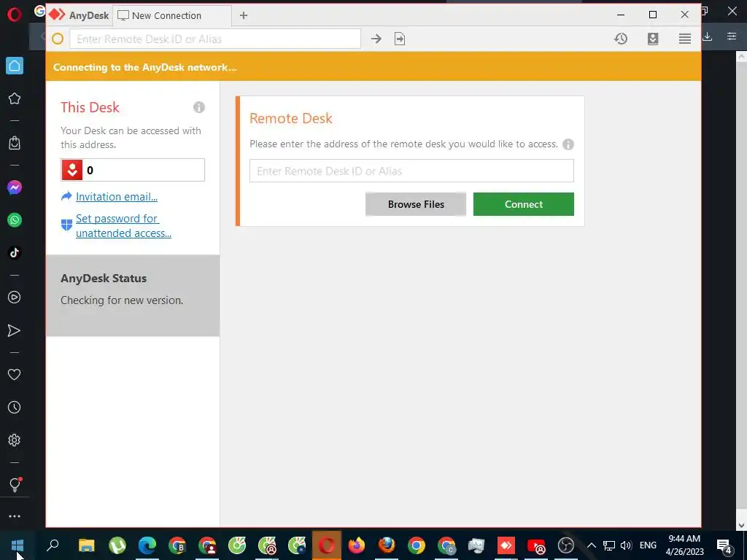This screenshot has height=560, width=747.
Task: Open History clock icon in Opera sidebar
Action: [x=15, y=407]
